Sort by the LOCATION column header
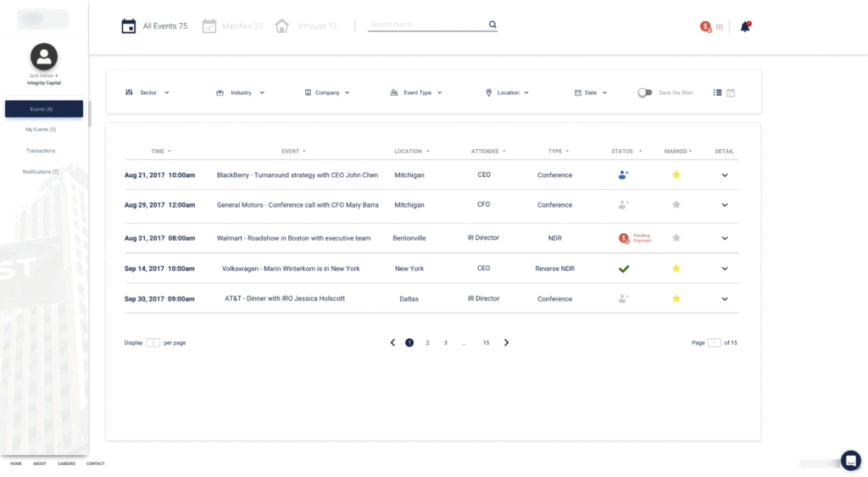Image resolution: width=868 pixels, height=477 pixels. point(411,151)
